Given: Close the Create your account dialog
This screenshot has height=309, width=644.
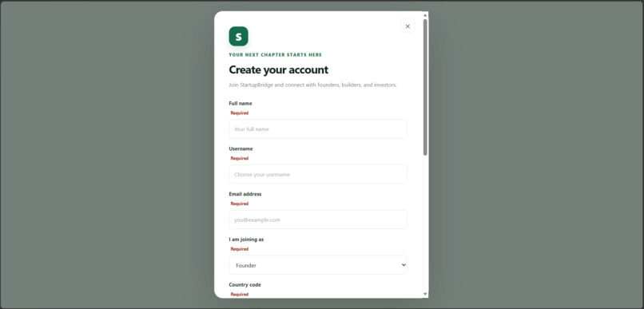Looking at the screenshot, I should pos(407,26).
